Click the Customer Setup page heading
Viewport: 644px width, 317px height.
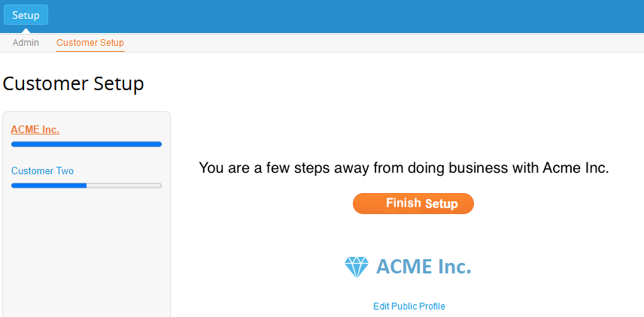tap(73, 83)
